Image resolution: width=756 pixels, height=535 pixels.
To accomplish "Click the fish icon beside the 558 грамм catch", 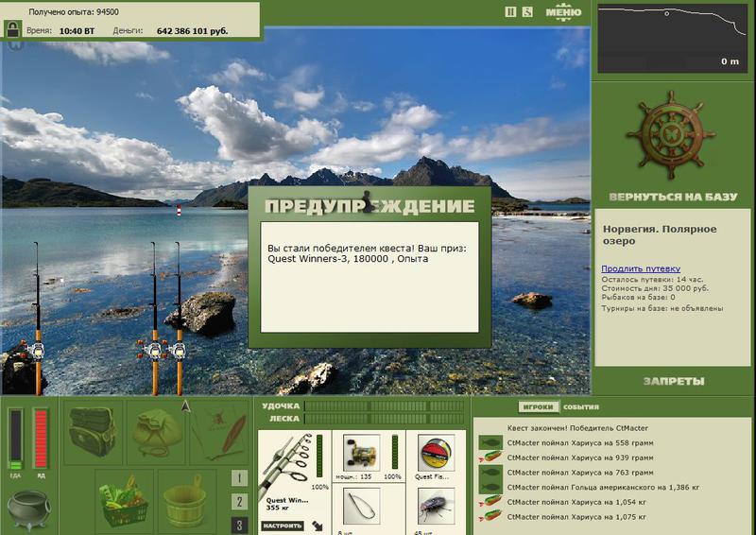I will [x=490, y=442].
